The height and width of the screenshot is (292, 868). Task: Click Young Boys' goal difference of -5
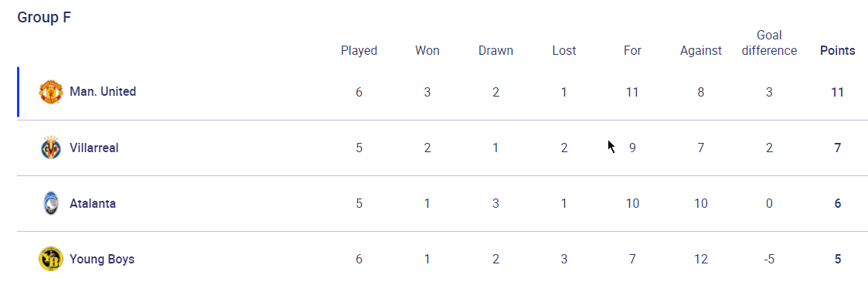coord(770,259)
